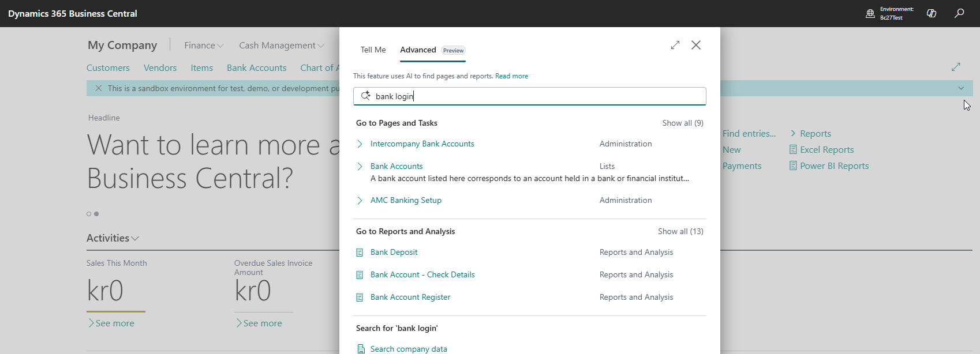
Task: Open Chart of Accounts from navigation
Action: click(320, 67)
